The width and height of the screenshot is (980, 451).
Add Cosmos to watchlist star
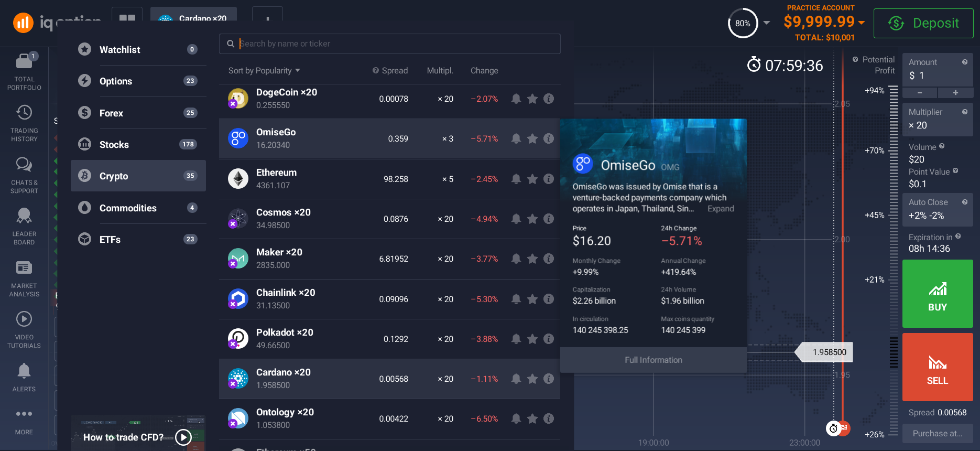(x=532, y=219)
